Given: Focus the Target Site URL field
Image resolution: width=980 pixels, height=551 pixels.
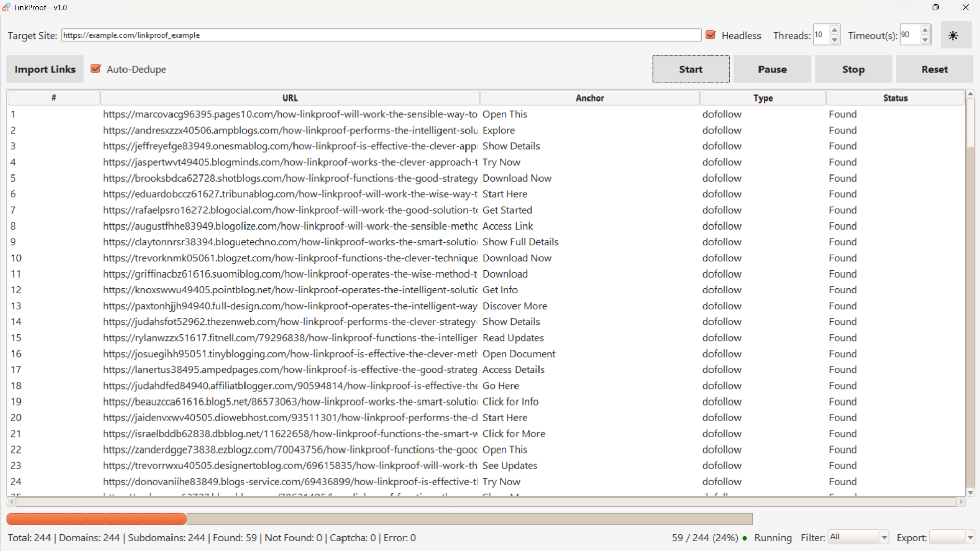Looking at the screenshot, I should coord(381,35).
